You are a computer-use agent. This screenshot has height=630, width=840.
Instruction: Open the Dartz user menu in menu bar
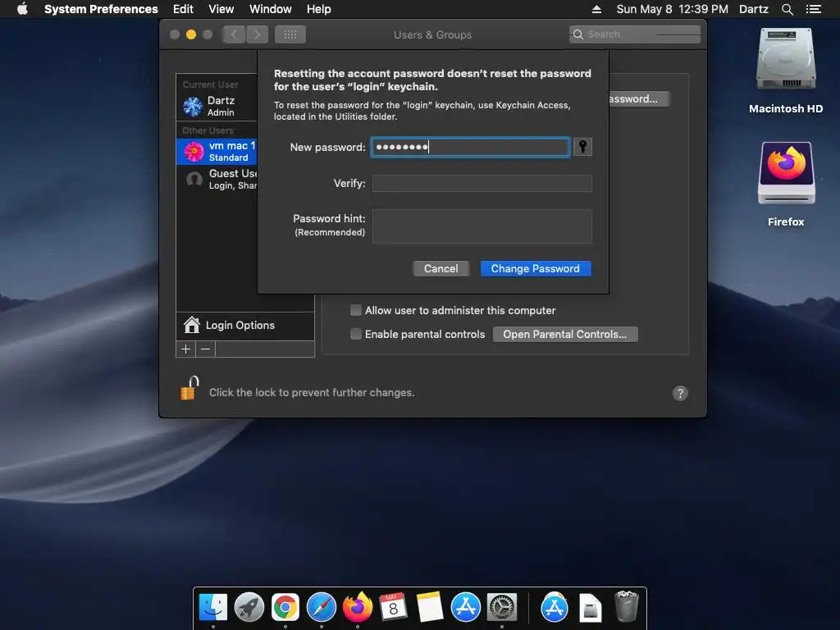click(x=754, y=9)
